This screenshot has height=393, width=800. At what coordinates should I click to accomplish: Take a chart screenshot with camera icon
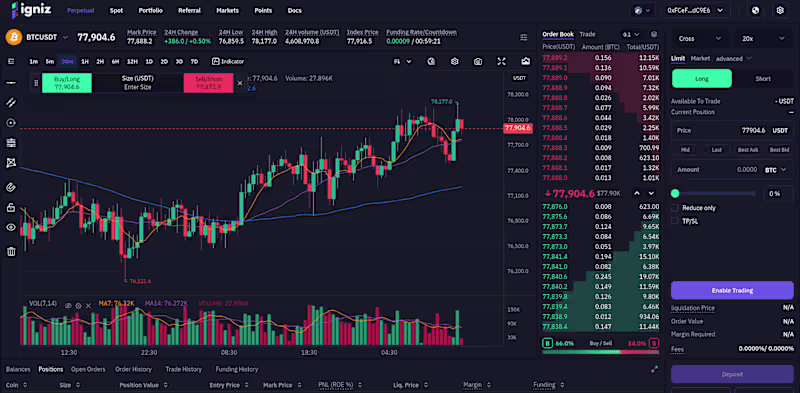tap(478, 61)
